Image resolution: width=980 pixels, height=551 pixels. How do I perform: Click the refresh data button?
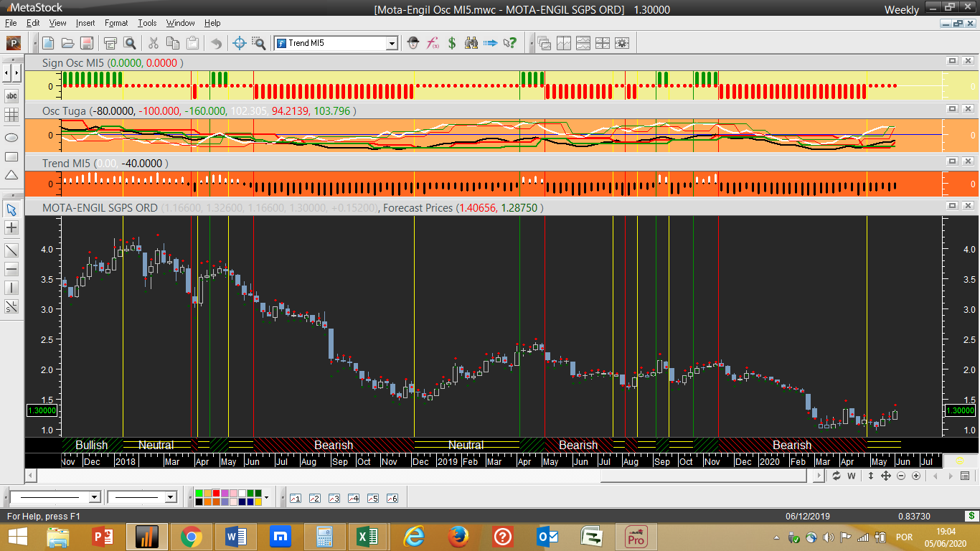[836, 476]
